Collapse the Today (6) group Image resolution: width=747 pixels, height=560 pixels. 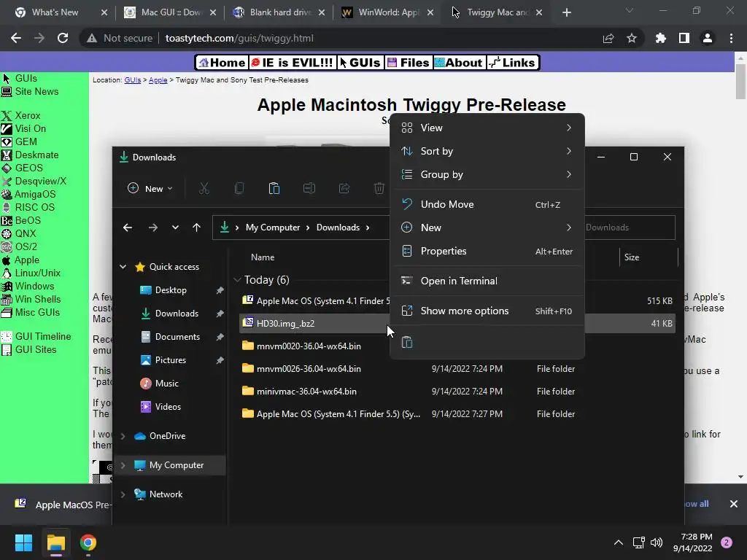point(237,280)
